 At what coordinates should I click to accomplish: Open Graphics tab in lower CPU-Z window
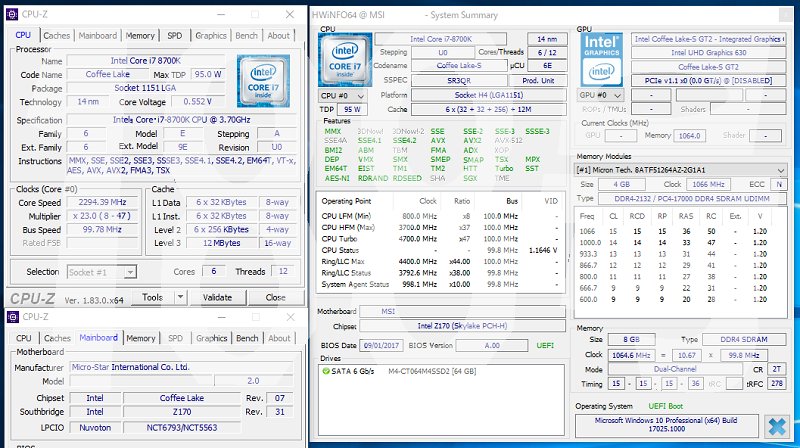coord(211,338)
